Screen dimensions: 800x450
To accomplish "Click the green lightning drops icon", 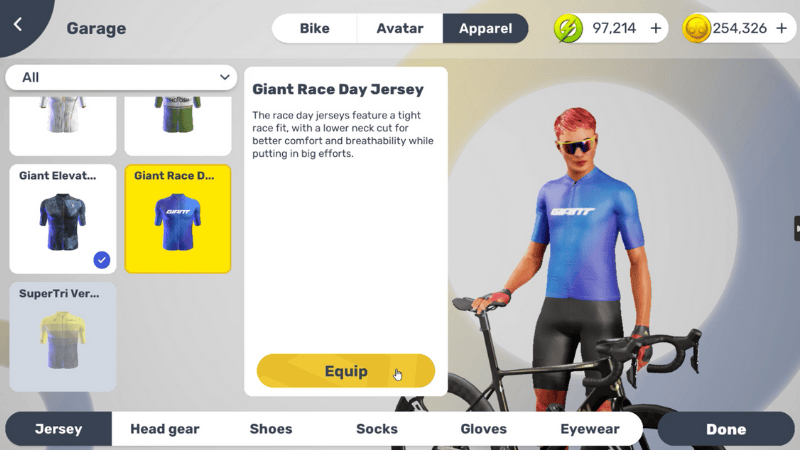I will click(568, 29).
